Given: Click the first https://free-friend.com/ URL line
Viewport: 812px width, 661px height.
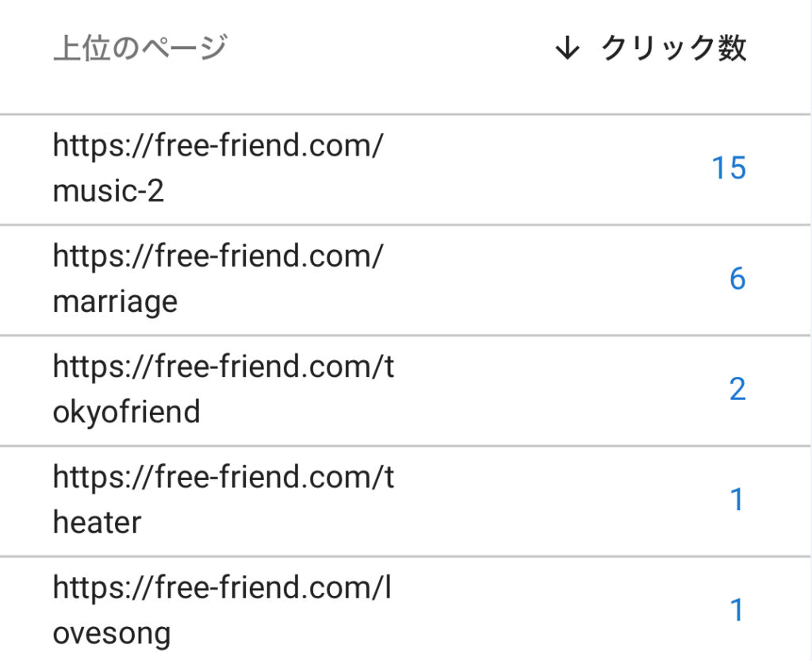Looking at the screenshot, I should 218,145.
